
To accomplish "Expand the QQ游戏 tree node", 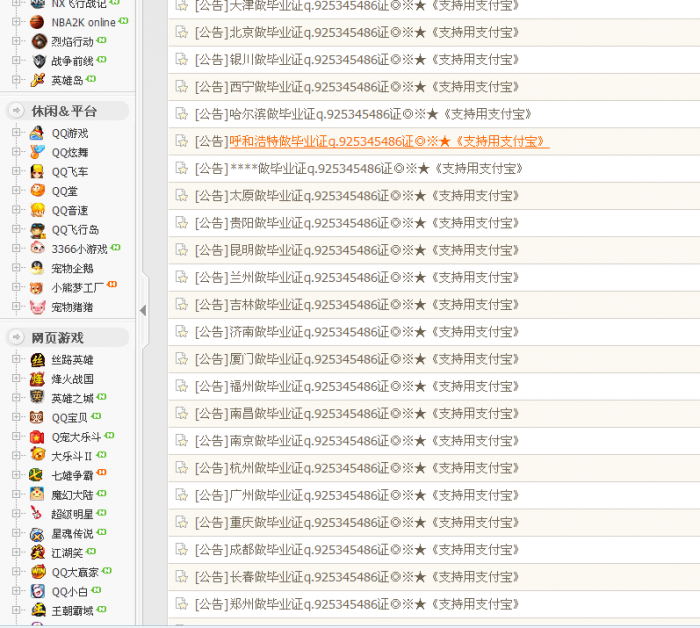I will (16, 132).
